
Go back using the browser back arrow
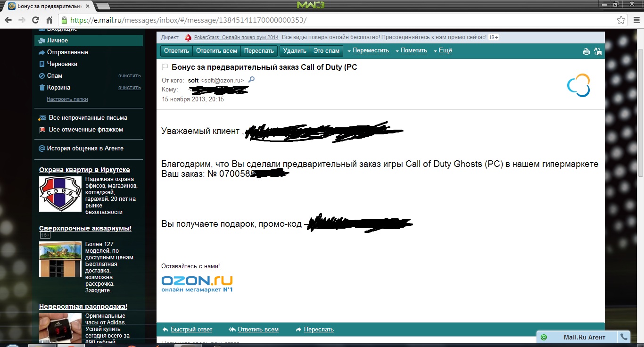(8, 20)
